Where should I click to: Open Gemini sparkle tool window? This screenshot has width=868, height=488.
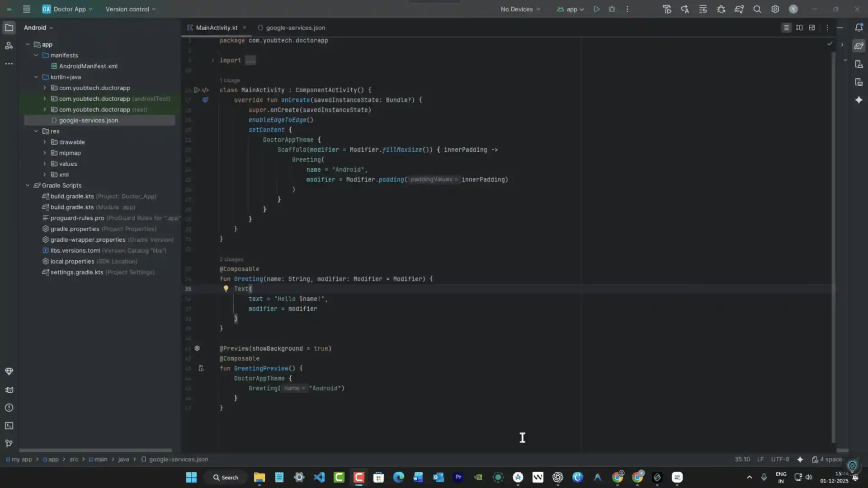859,100
